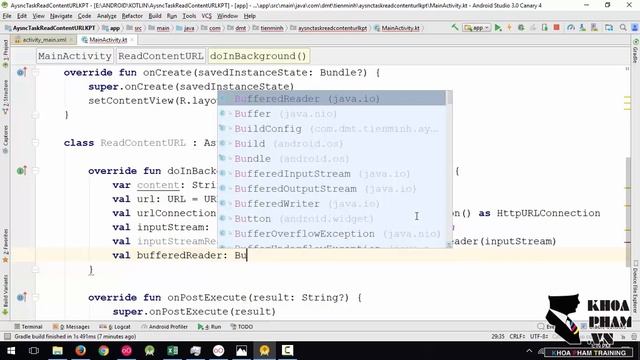This screenshot has width=640, height=360.
Task: Switch to the activity_main.xml tab
Action: (43, 40)
